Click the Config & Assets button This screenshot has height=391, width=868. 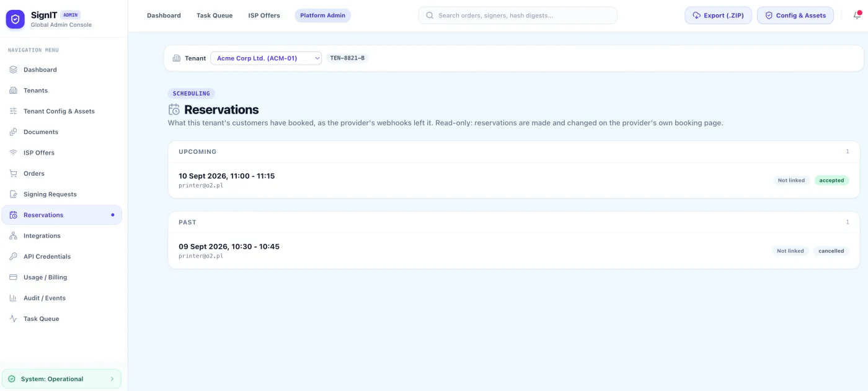pos(795,16)
